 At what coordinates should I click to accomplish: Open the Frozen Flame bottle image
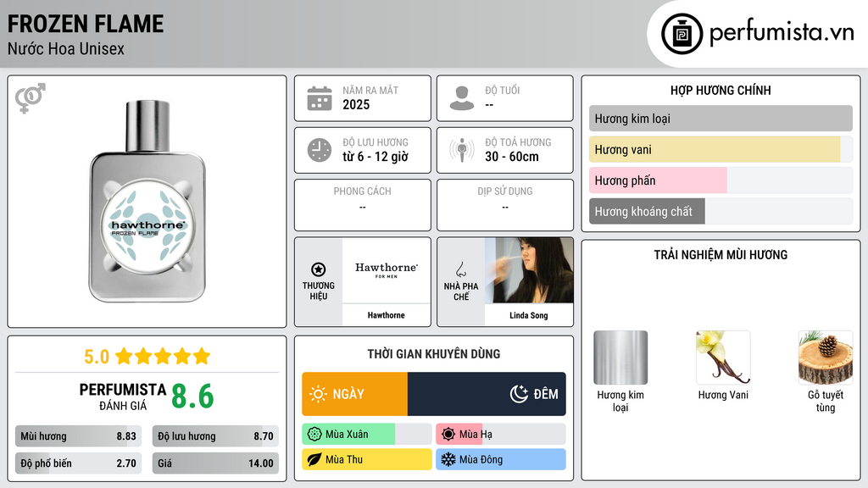coord(147,202)
